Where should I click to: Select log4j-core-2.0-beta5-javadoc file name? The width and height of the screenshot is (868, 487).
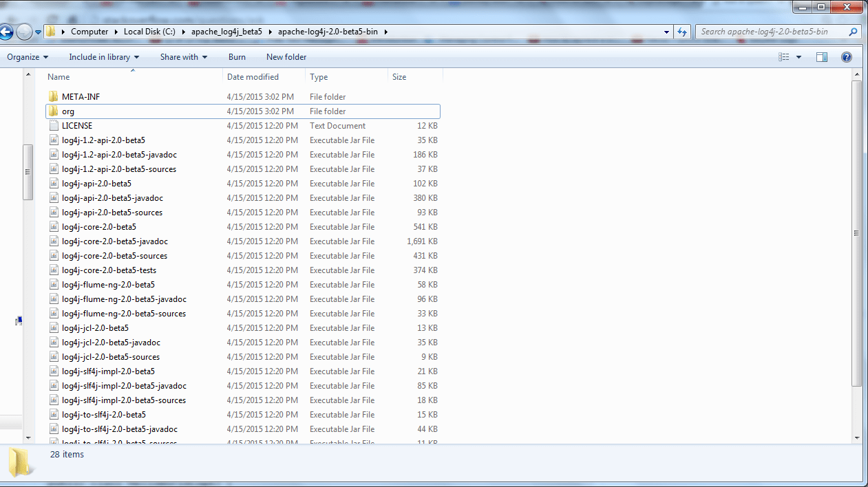point(115,241)
